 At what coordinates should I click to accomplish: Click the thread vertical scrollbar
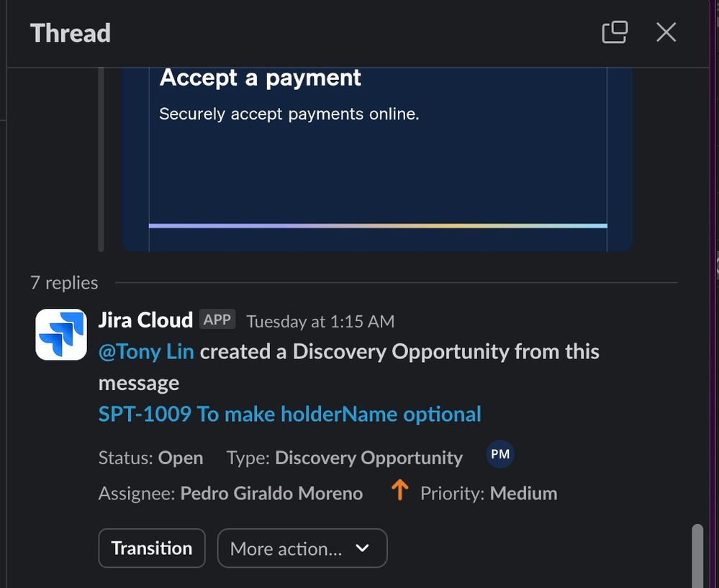click(x=697, y=556)
